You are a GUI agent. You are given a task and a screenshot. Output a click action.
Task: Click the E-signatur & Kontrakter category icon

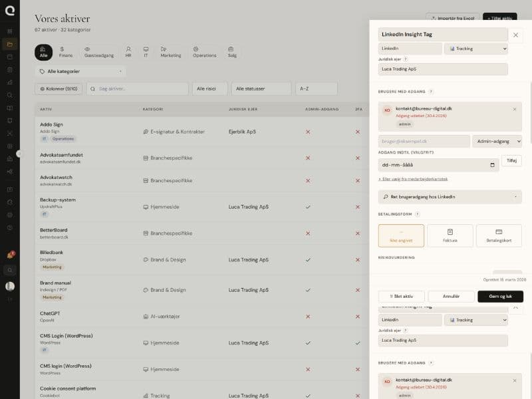(x=146, y=132)
